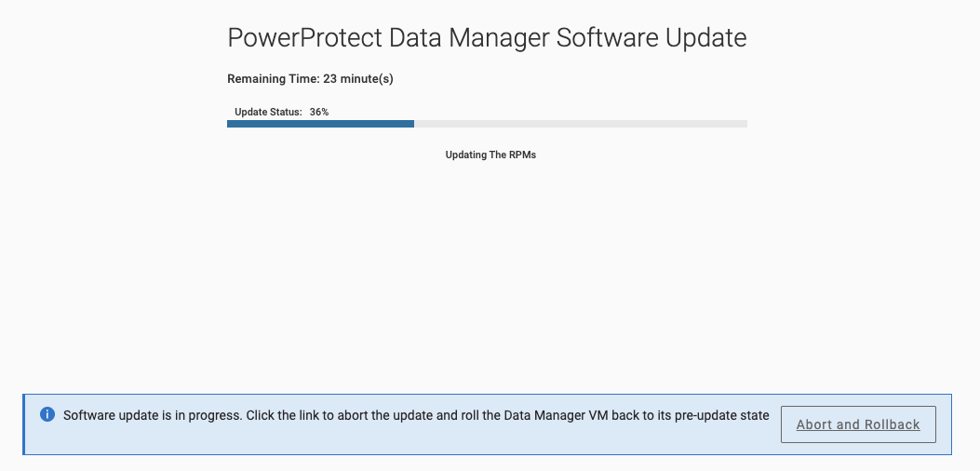Click where blue progress fill meets gray track
The height and width of the screenshot is (471, 980).
click(414, 124)
